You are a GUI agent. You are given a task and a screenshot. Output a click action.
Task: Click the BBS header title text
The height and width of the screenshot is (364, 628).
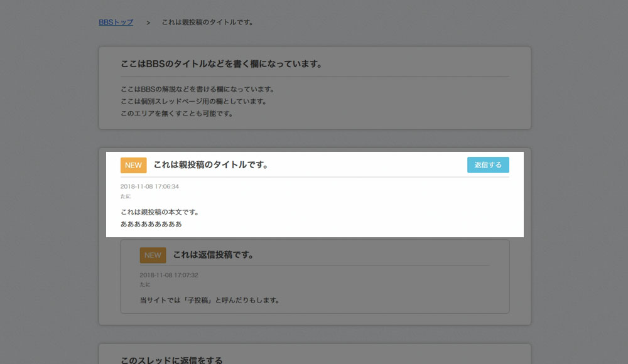(222, 64)
